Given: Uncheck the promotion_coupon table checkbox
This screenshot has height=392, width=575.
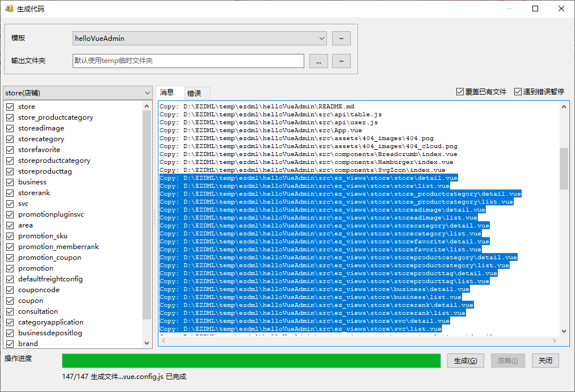Looking at the screenshot, I should click(x=10, y=257).
